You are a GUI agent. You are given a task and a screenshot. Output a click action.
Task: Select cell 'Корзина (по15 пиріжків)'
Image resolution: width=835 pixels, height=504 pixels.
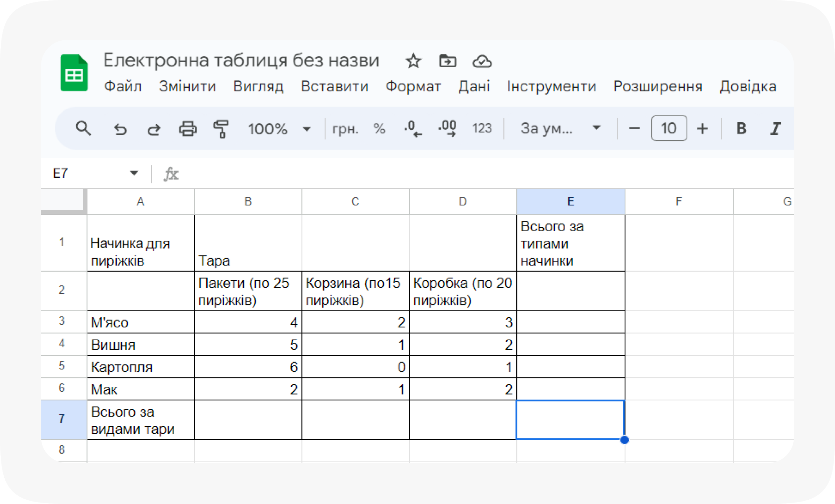point(355,291)
